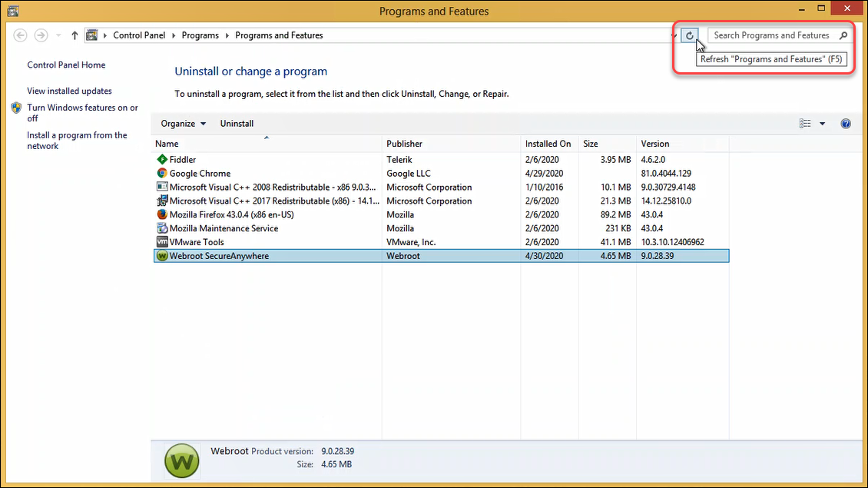The height and width of the screenshot is (488, 868).
Task: Open the Organize dropdown menu
Action: point(184,124)
